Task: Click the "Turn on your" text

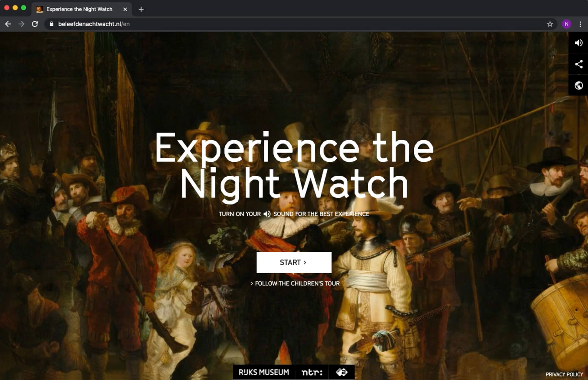Action: coord(240,214)
